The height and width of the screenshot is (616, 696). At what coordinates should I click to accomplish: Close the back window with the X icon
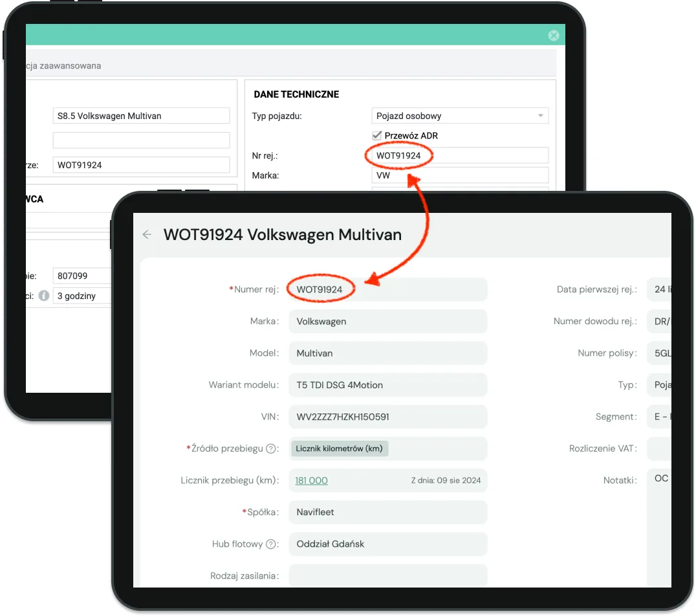click(553, 36)
